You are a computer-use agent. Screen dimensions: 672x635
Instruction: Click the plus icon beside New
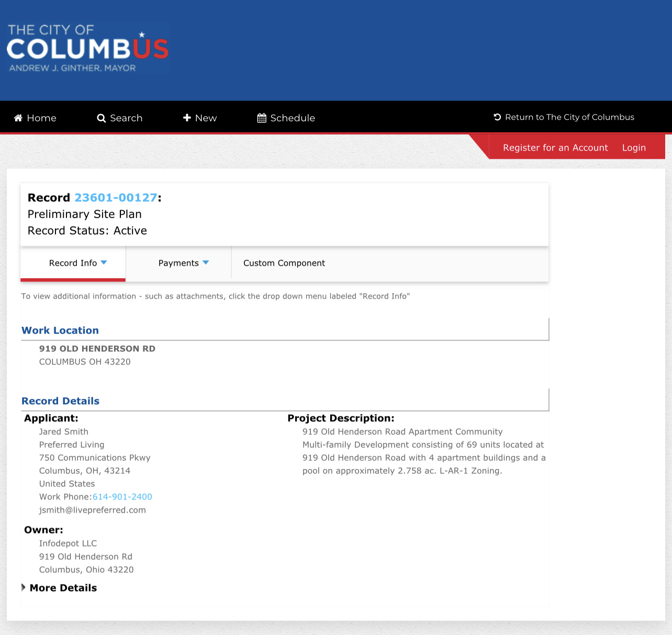click(187, 118)
